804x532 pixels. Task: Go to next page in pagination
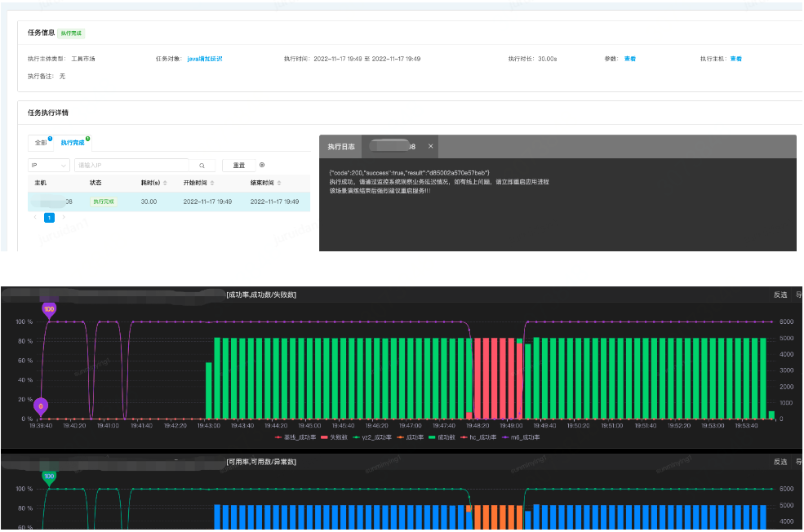click(64, 217)
